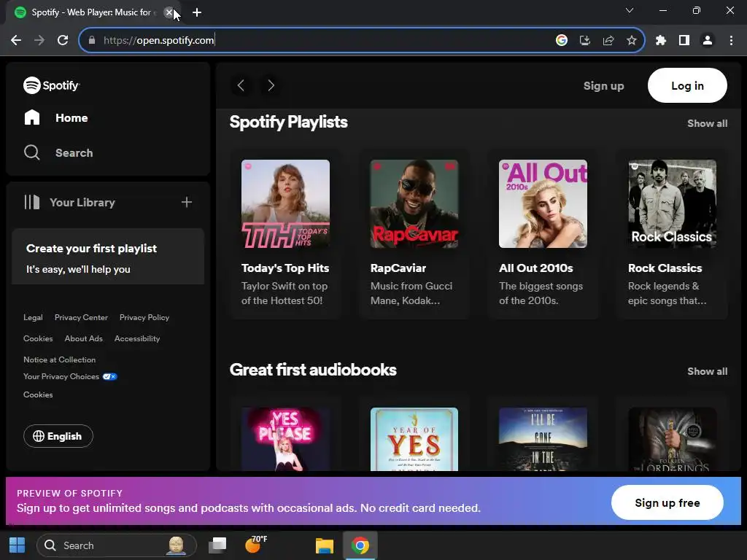Open the I'll Be Gone audiobook

543,439
